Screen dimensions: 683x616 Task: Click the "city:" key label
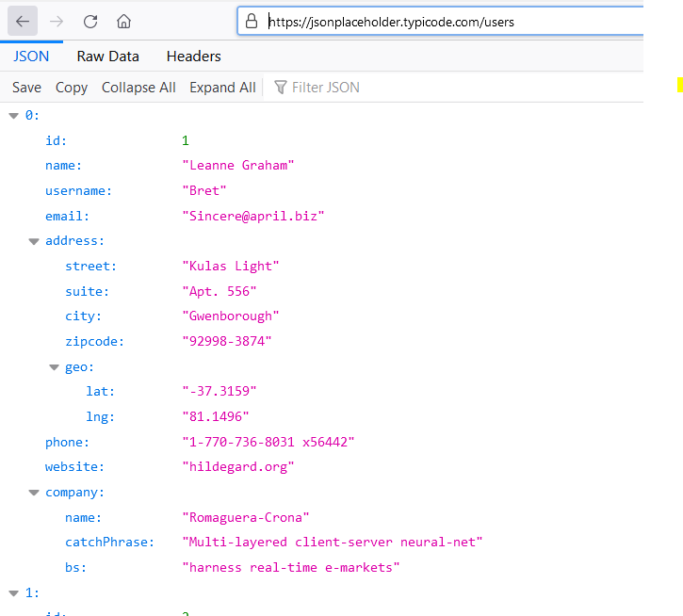tap(84, 316)
